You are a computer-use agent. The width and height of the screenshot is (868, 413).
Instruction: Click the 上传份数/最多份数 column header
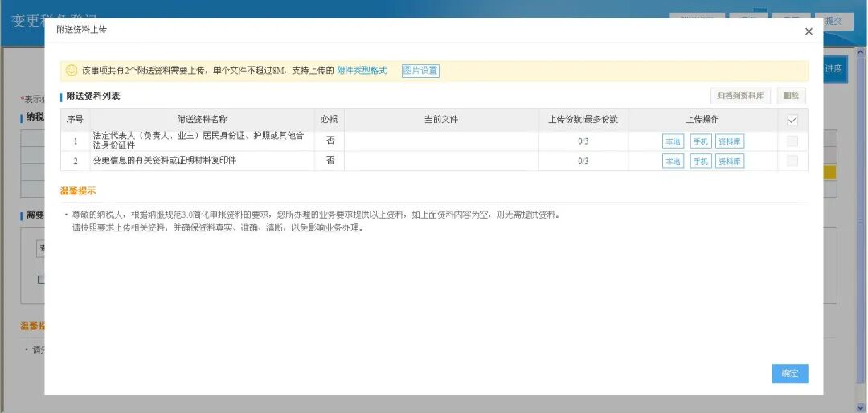[583, 120]
